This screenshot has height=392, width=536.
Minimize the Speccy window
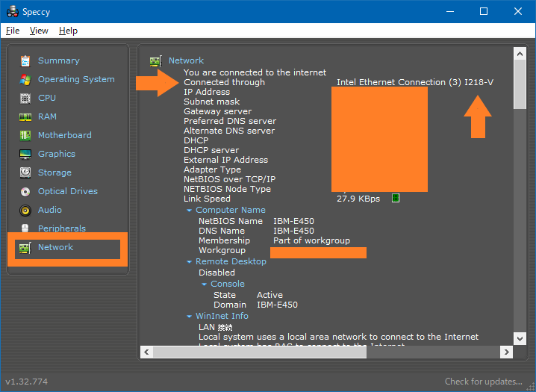click(x=450, y=12)
